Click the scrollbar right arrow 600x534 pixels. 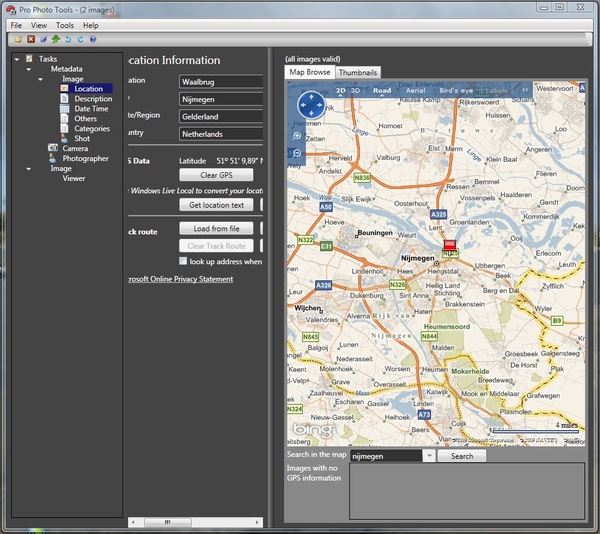tap(257, 522)
